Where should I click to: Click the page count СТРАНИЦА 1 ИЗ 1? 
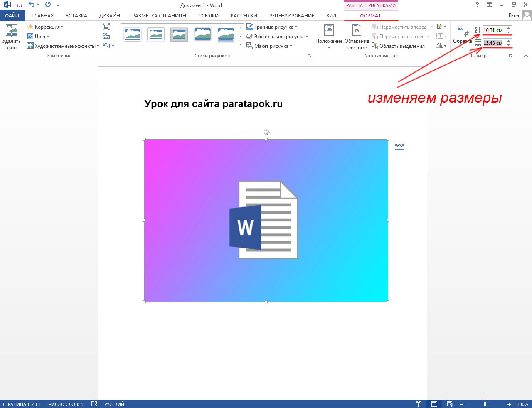(x=22, y=404)
